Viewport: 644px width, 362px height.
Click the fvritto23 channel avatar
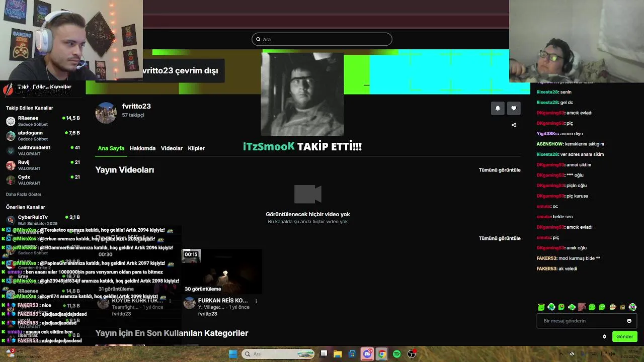[106, 113]
